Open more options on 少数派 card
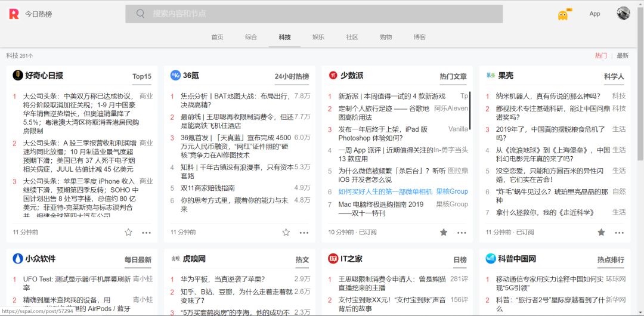Image resolution: width=644 pixels, height=316 pixels. pos(462,233)
